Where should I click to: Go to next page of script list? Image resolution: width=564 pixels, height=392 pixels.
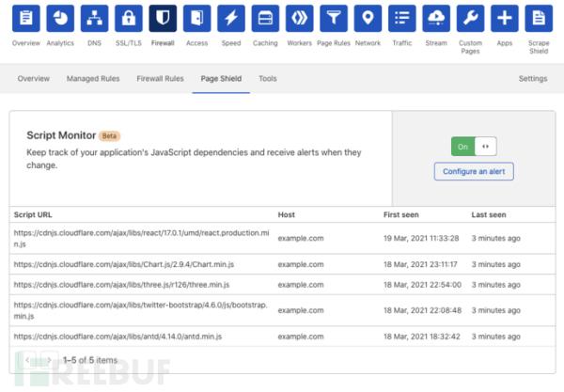(49, 360)
